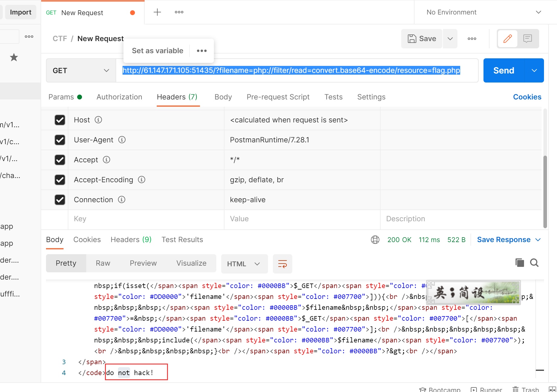Click the globe network information icon
The height and width of the screenshot is (392, 557).
(375, 240)
